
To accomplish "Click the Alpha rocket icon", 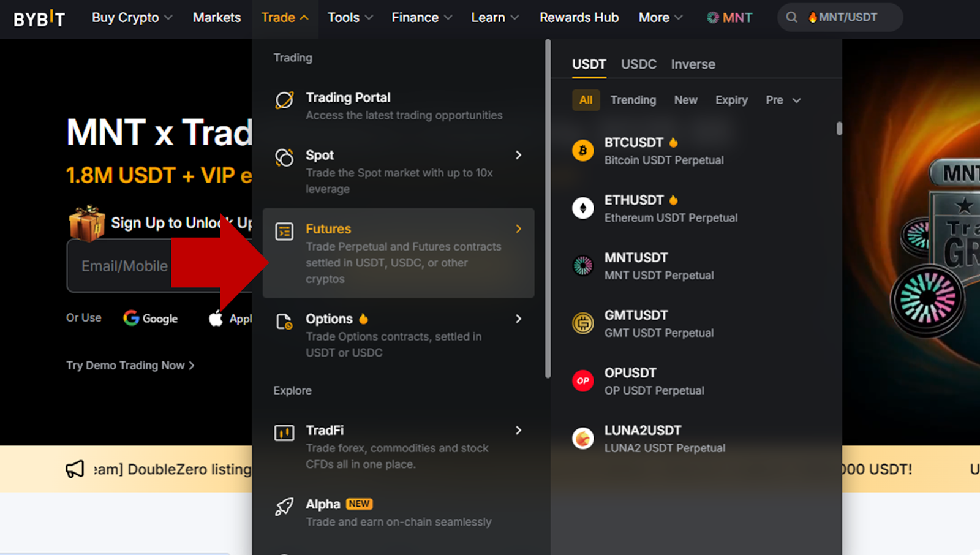I will point(284,506).
